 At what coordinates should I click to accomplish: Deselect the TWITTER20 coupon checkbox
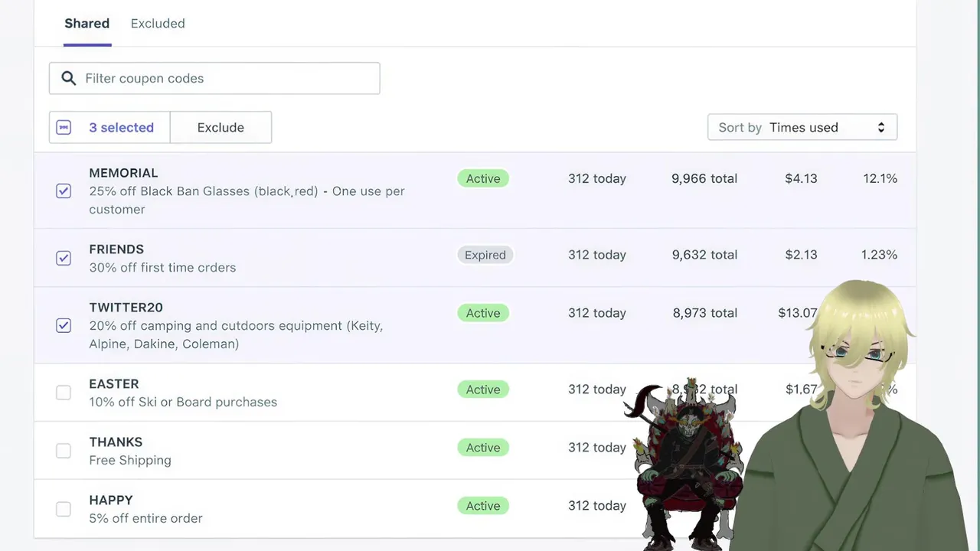coord(64,325)
